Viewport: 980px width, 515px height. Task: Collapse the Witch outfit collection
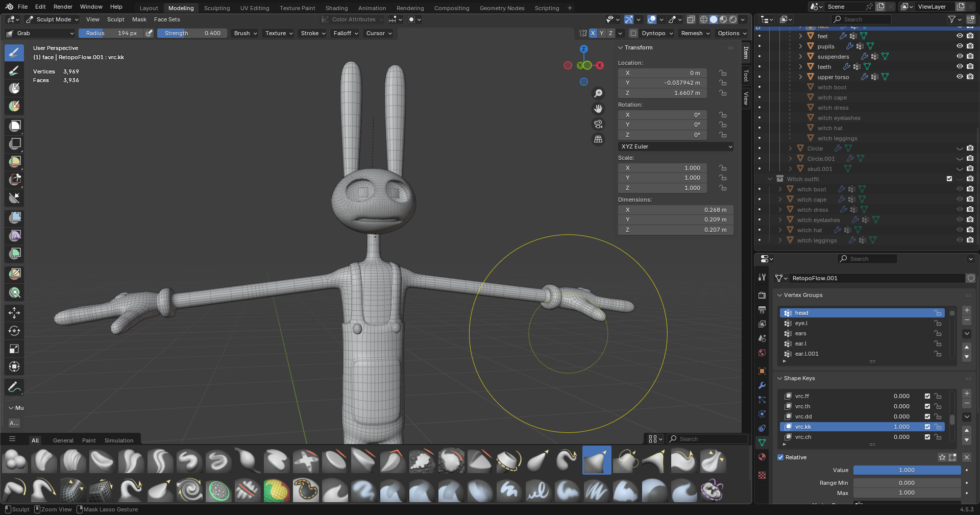[770, 179]
